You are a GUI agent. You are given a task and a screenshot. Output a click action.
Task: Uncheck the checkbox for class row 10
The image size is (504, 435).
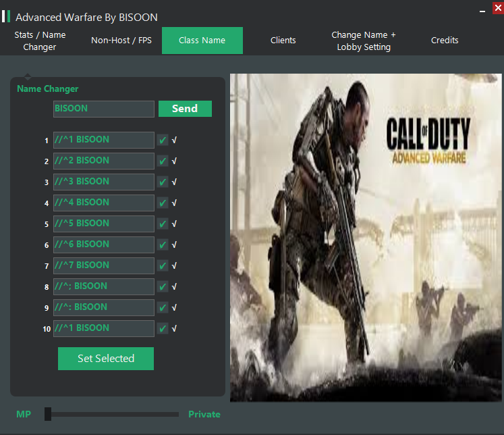click(x=163, y=328)
